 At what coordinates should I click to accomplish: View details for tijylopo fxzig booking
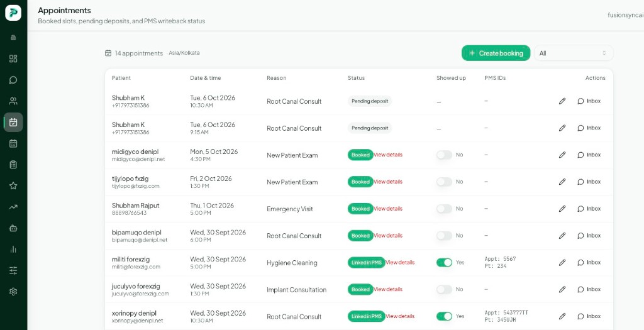click(x=388, y=182)
